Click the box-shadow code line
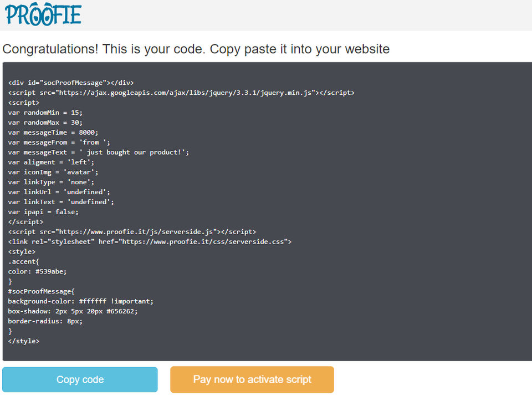Screen dimensions: 532x395 73,311
